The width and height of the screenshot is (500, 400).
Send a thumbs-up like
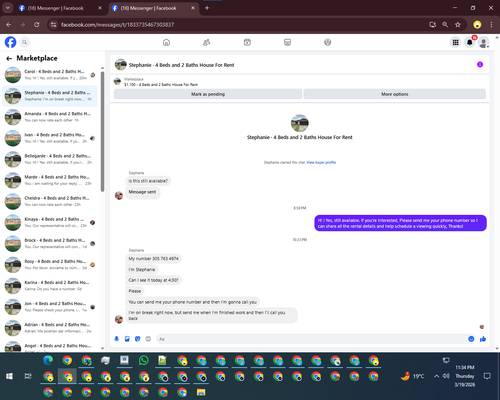click(483, 339)
